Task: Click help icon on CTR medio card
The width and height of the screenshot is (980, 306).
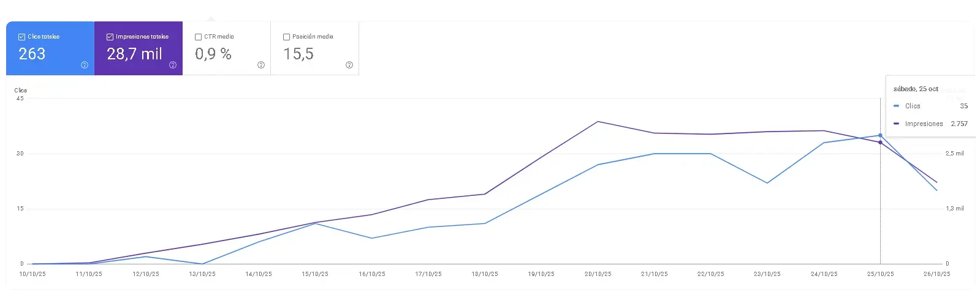Action: [261, 65]
